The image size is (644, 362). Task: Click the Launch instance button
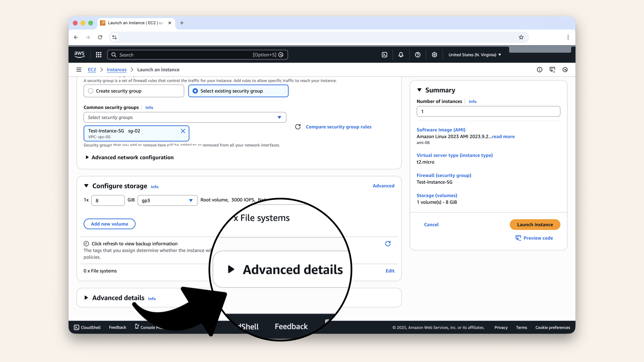tap(535, 225)
